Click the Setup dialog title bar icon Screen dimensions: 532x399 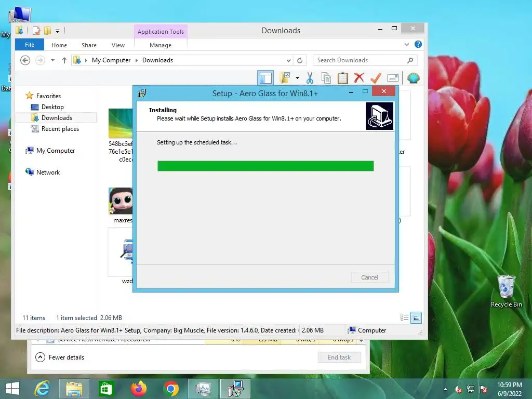coord(142,93)
